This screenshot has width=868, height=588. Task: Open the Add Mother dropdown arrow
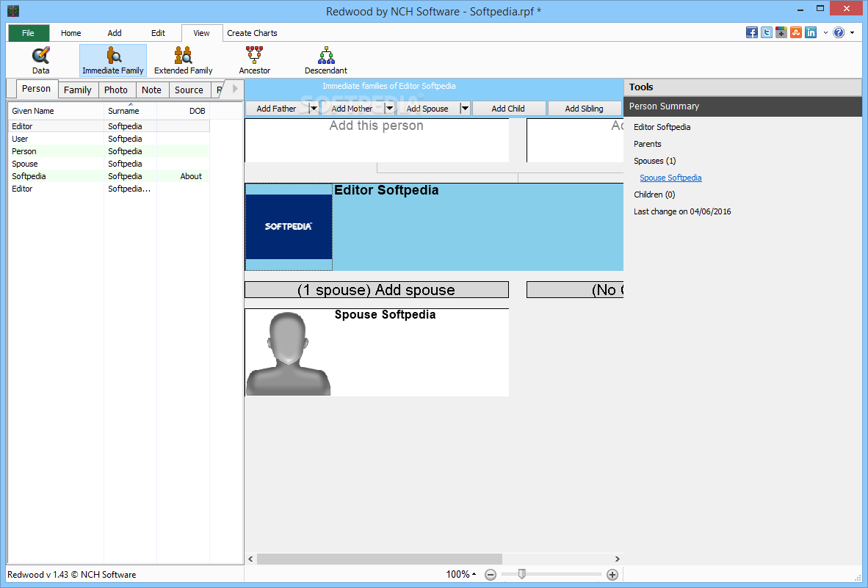[x=389, y=109]
